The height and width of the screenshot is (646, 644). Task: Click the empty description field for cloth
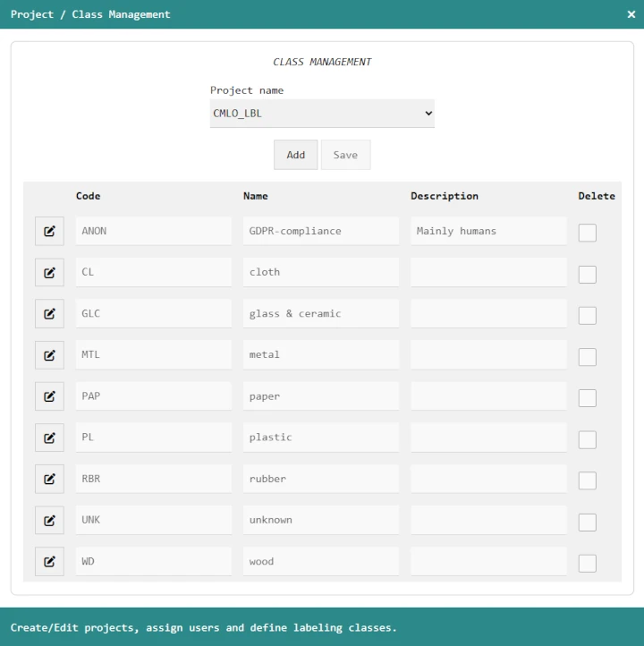(488, 272)
